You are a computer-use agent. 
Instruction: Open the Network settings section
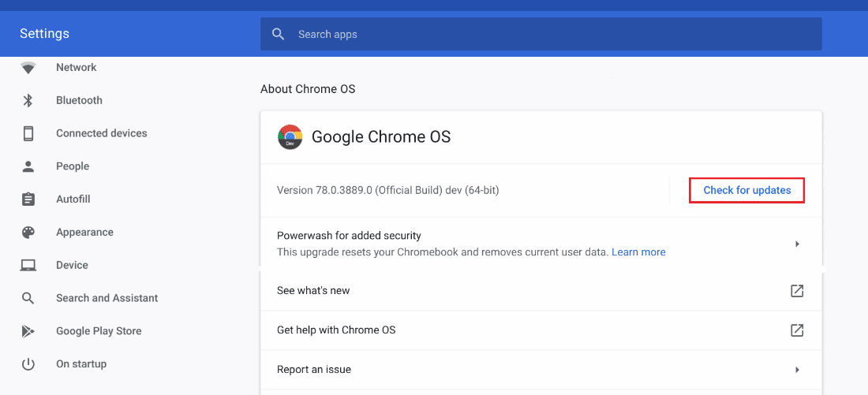click(77, 68)
